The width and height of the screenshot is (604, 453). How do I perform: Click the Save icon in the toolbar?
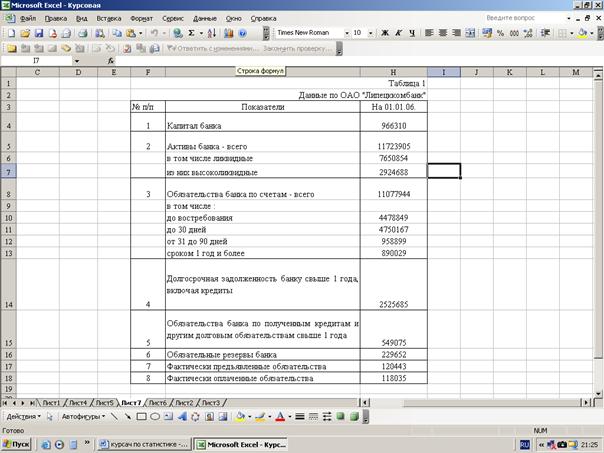38,33
